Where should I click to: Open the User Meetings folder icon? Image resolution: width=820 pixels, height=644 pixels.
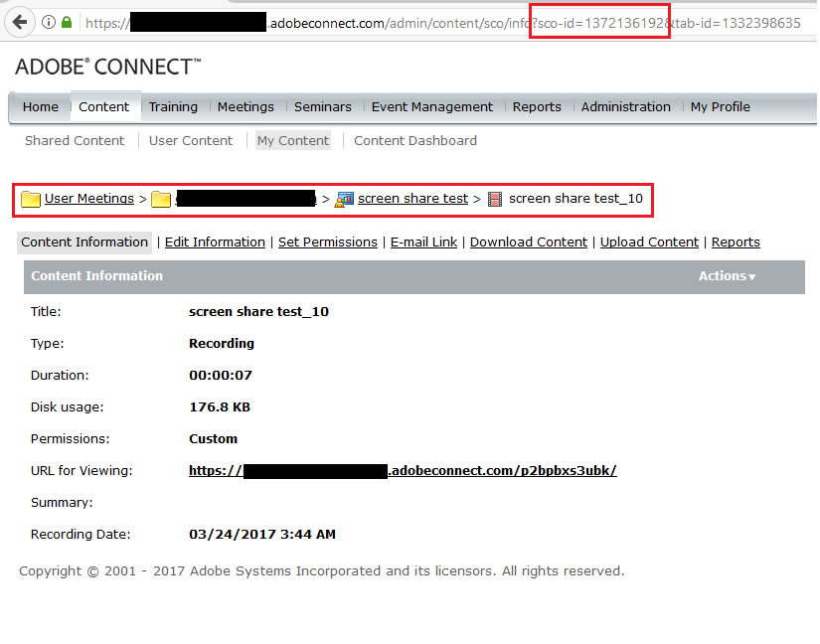pos(30,198)
